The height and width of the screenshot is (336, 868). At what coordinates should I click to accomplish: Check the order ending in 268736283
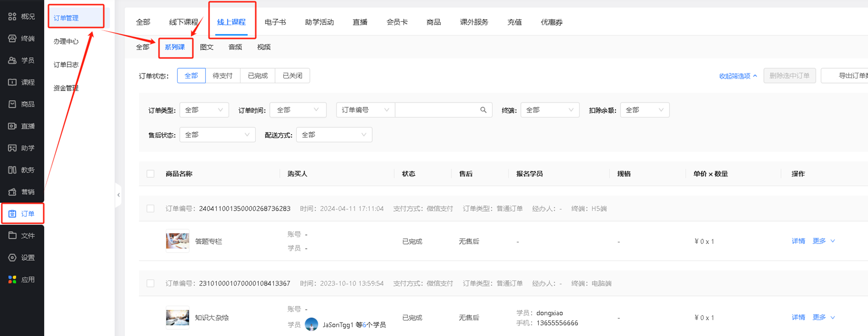(150, 209)
